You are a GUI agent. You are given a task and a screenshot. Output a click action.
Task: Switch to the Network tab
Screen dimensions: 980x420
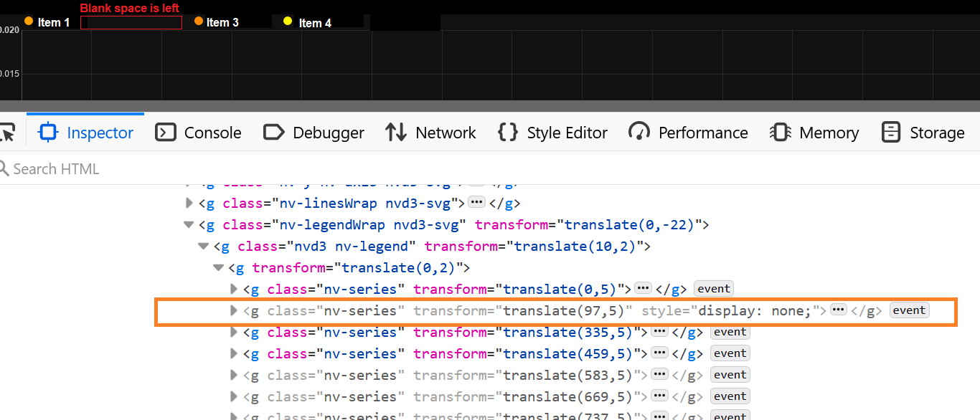tap(430, 133)
